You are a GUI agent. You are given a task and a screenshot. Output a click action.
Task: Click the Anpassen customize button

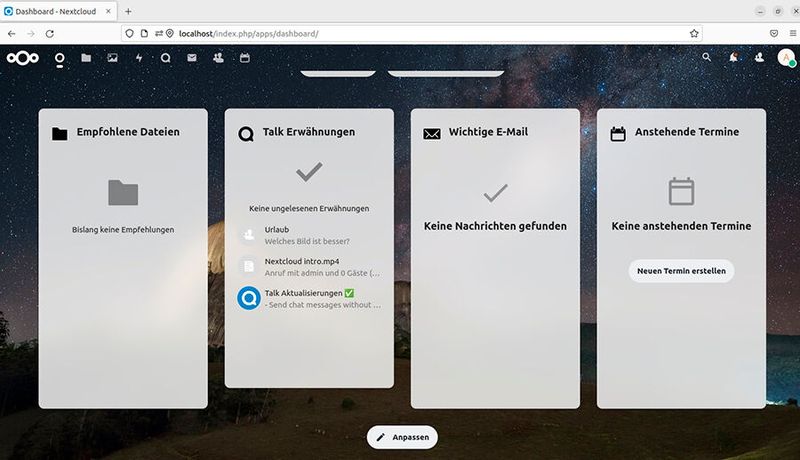tap(402, 437)
